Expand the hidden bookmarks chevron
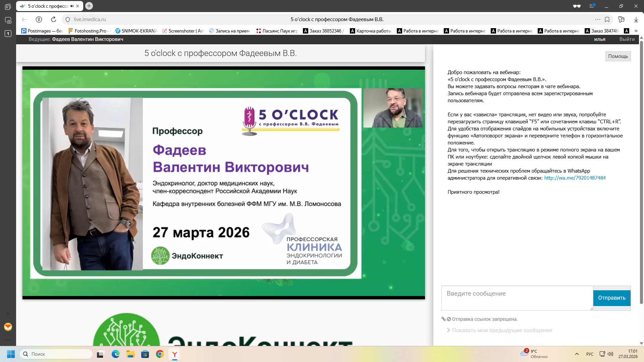 [x=636, y=31]
